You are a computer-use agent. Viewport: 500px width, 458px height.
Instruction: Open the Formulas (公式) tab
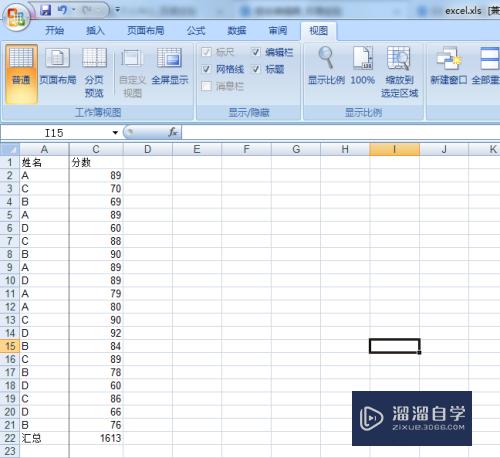point(196,31)
